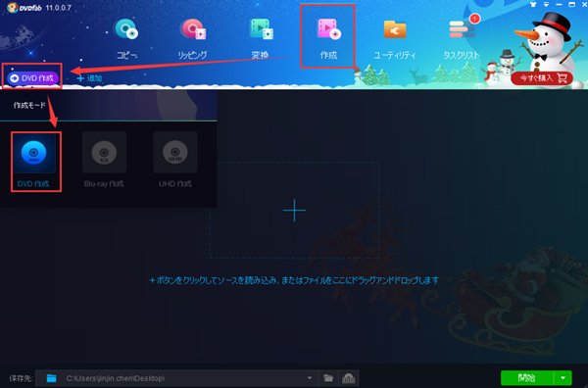Click the DVDFab logo in title bar

[24, 7]
